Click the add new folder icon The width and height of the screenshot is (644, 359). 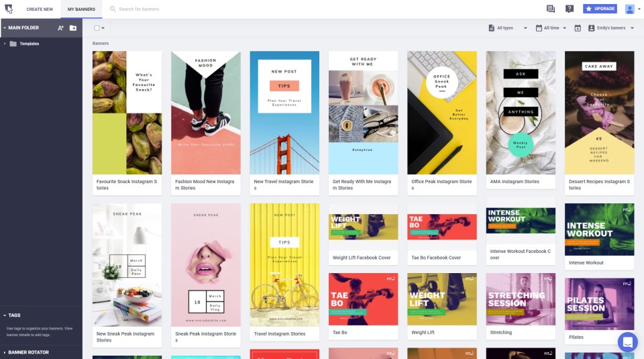click(73, 28)
